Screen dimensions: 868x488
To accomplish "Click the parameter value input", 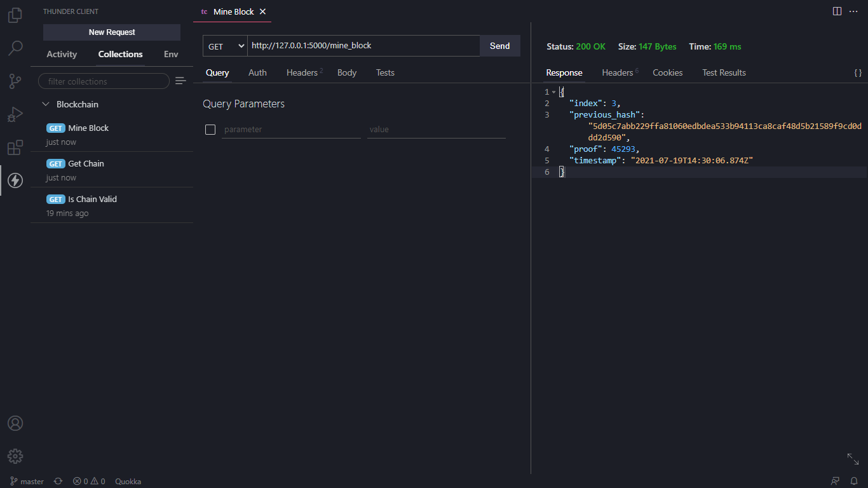I will (437, 130).
